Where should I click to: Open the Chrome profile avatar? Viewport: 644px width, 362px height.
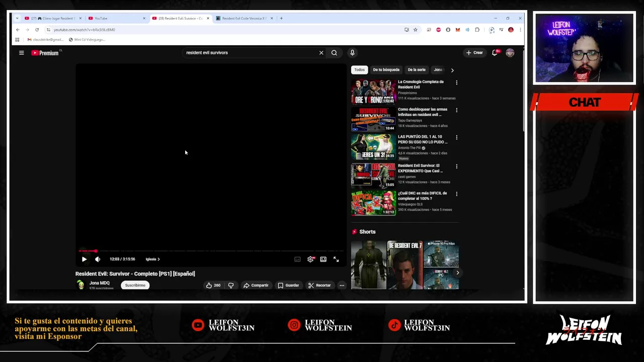[x=511, y=30]
